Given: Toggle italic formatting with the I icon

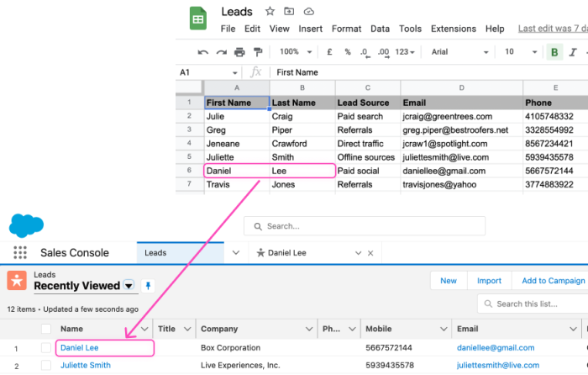Looking at the screenshot, I should tap(573, 52).
